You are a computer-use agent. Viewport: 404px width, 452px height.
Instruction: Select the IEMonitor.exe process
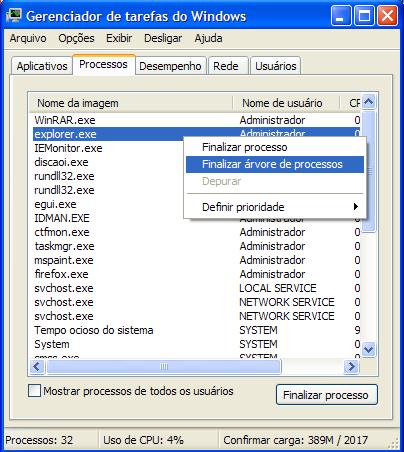click(108, 148)
